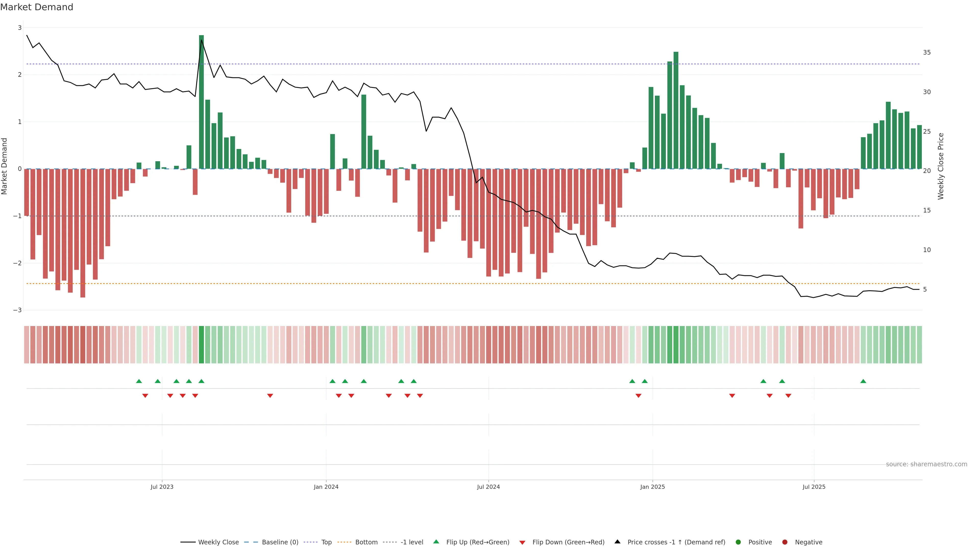
Task: Click black Price crosses -1 triangle icon
Action: 617,542
